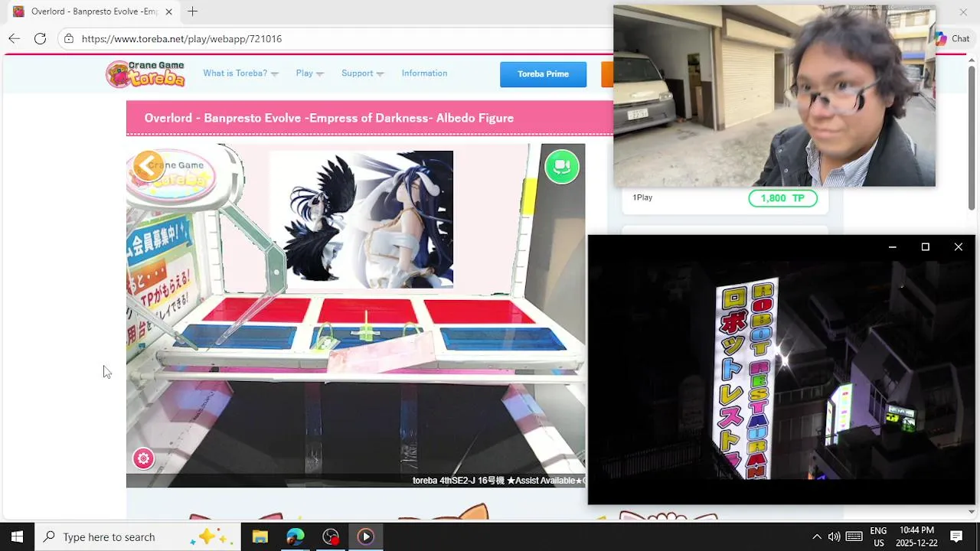Open the touch keyboard tray icon

854,536
